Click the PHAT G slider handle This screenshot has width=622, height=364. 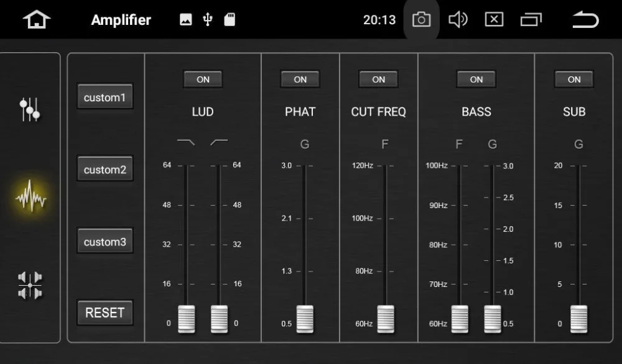coord(305,319)
